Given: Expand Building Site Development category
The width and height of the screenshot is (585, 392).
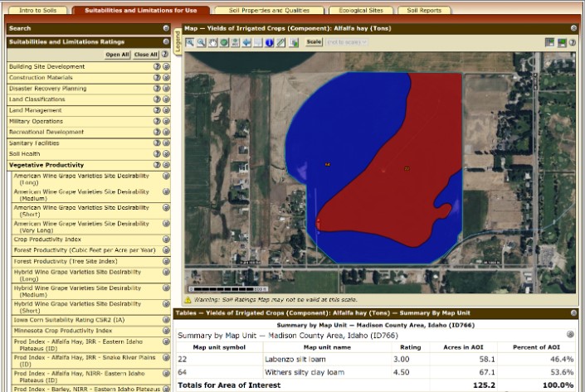Looking at the screenshot, I should [x=166, y=66].
